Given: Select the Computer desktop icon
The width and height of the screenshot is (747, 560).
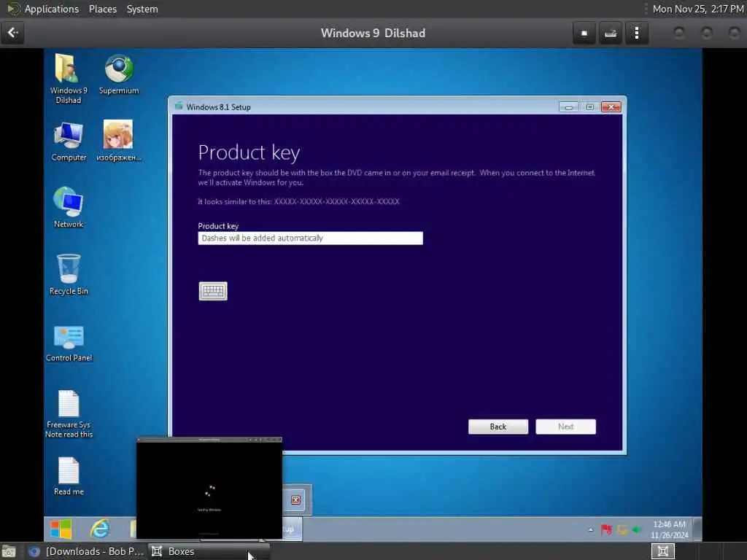Looking at the screenshot, I should point(69,141).
